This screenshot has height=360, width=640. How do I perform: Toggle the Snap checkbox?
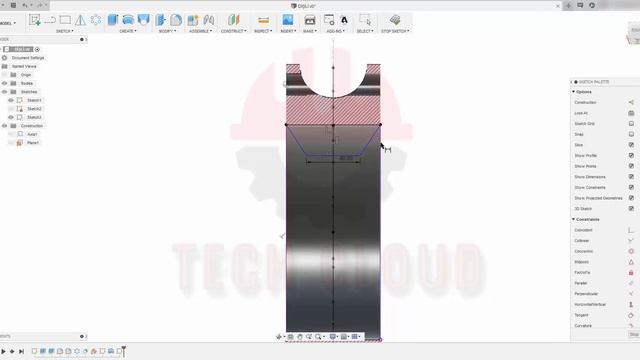631,134
